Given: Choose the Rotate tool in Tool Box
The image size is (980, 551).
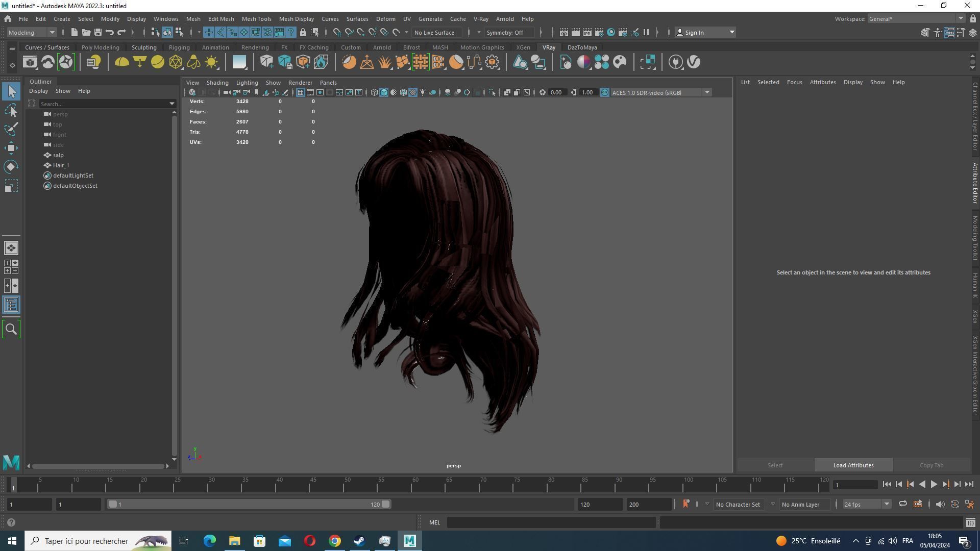Looking at the screenshot, I should click(11, 167).
